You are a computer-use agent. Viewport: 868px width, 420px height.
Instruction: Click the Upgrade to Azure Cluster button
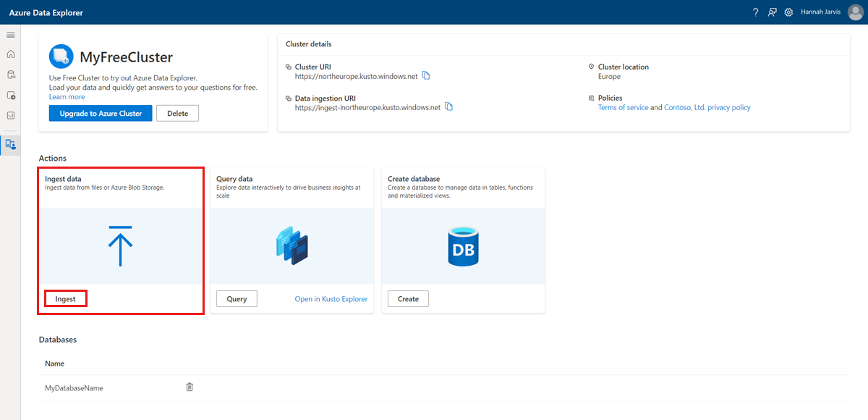tap(101, 114)
